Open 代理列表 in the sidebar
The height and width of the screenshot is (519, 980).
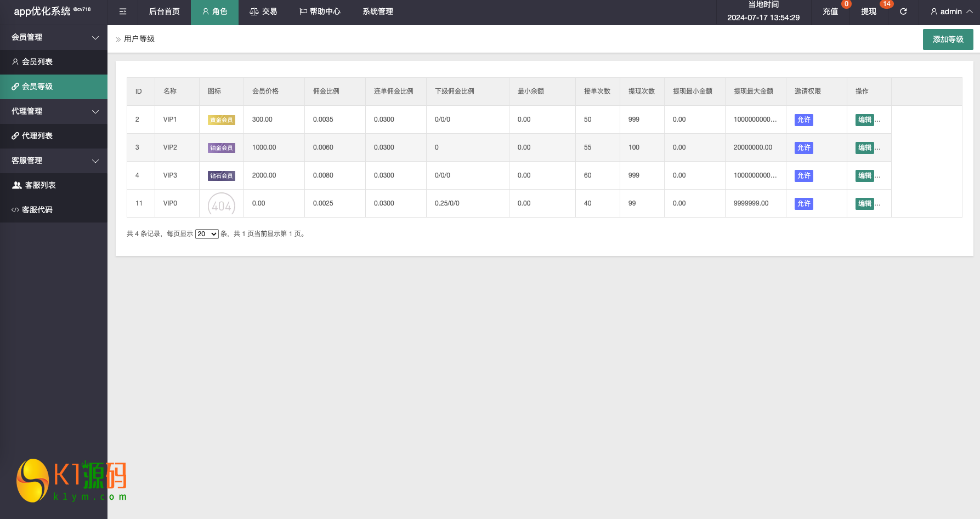coord(54,136)
